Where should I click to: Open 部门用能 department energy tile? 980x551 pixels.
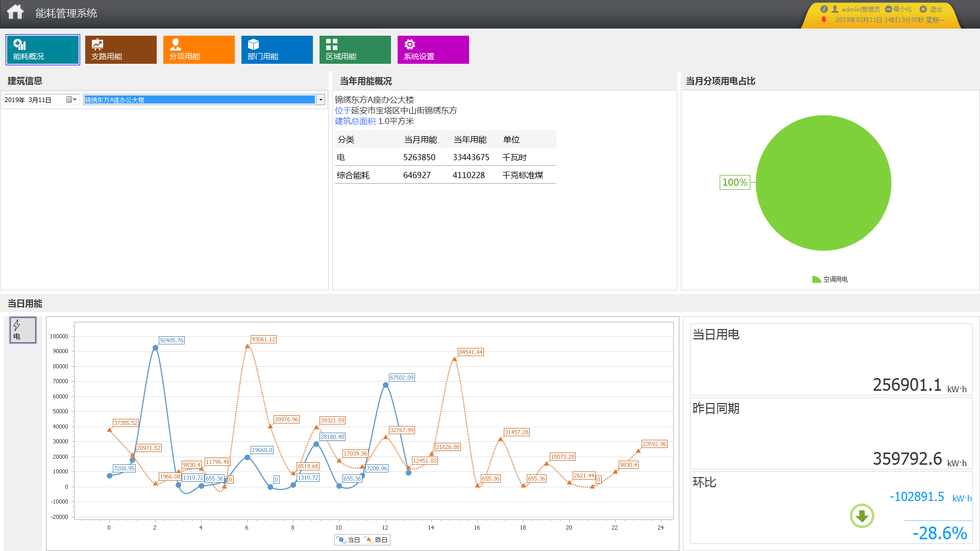(277, 49)
